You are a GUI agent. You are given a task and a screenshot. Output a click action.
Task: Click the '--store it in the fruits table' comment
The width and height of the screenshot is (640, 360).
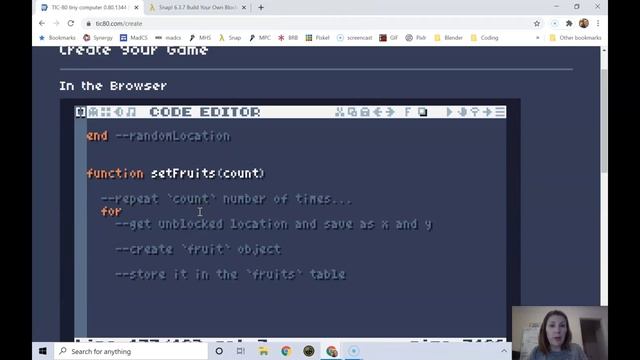[230, 274]
